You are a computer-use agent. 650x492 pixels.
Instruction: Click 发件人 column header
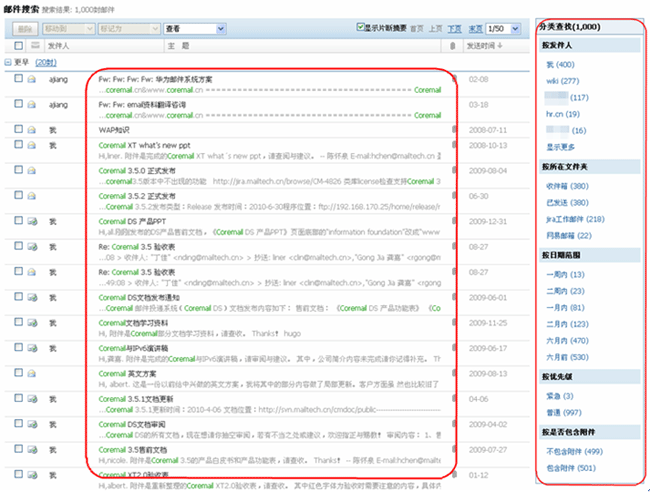59,46
